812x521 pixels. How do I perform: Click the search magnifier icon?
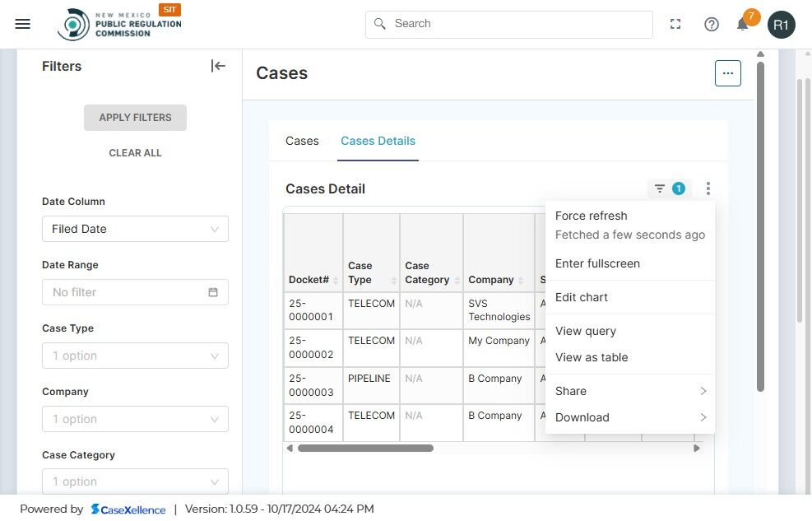coord(379,24)
